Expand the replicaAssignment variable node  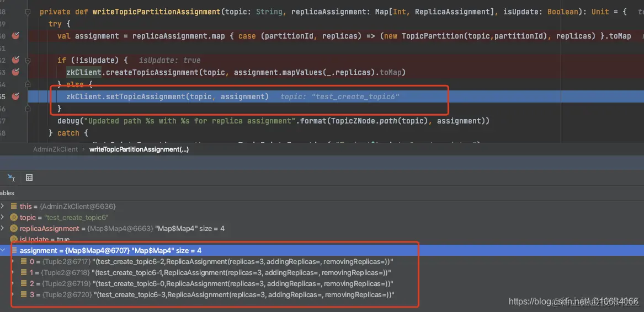pos(2,228)
